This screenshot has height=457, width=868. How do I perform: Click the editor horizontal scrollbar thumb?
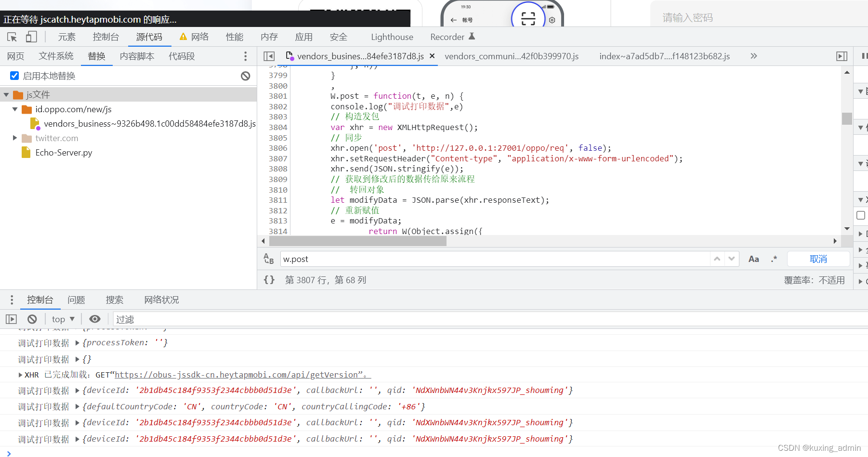(357, 241)
